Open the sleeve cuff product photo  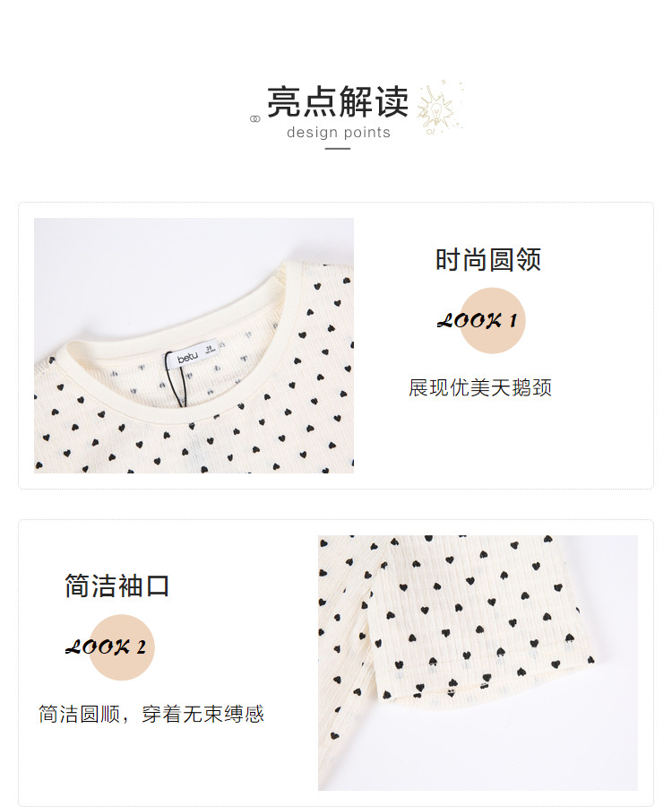(x=478, y=663)
